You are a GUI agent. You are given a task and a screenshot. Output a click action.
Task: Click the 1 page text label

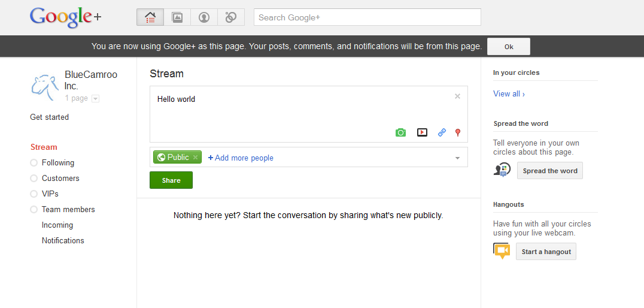coord(77,98)
